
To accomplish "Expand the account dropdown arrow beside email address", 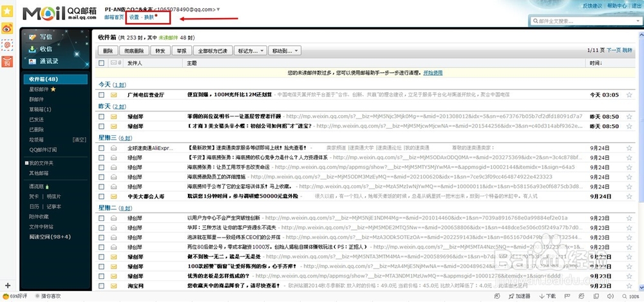I will (218, 10).
